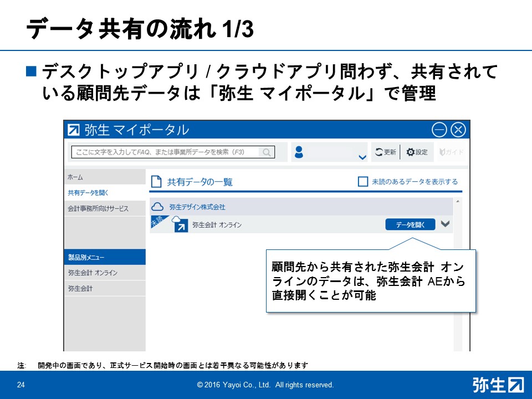The height and width of the screenshot is (399, 532).
Task: Close the 弥生 マイポータル window
Action: [x=458, y=130]
